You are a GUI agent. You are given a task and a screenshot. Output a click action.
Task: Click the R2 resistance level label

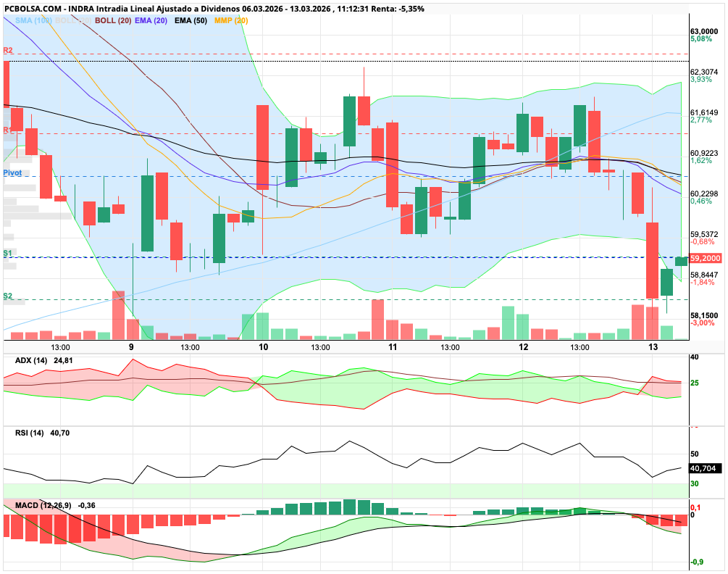tap(8, 50)
